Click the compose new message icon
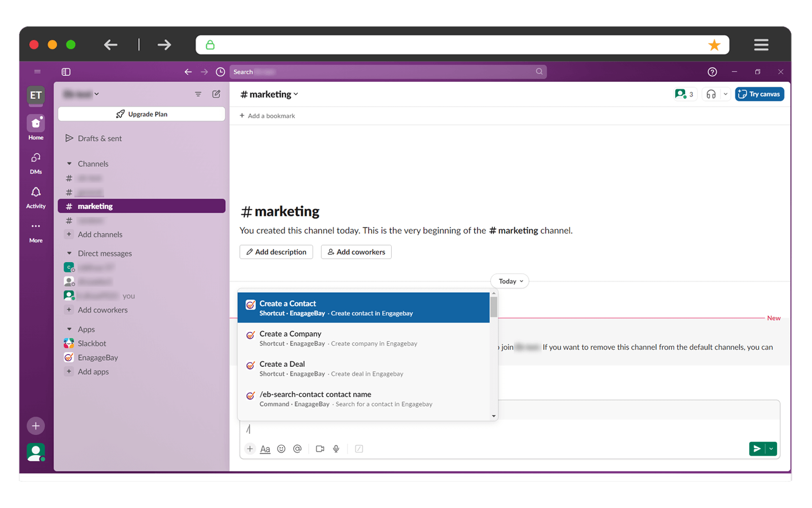This screenshot has width=812, height=508. click(x=216, y=94)
